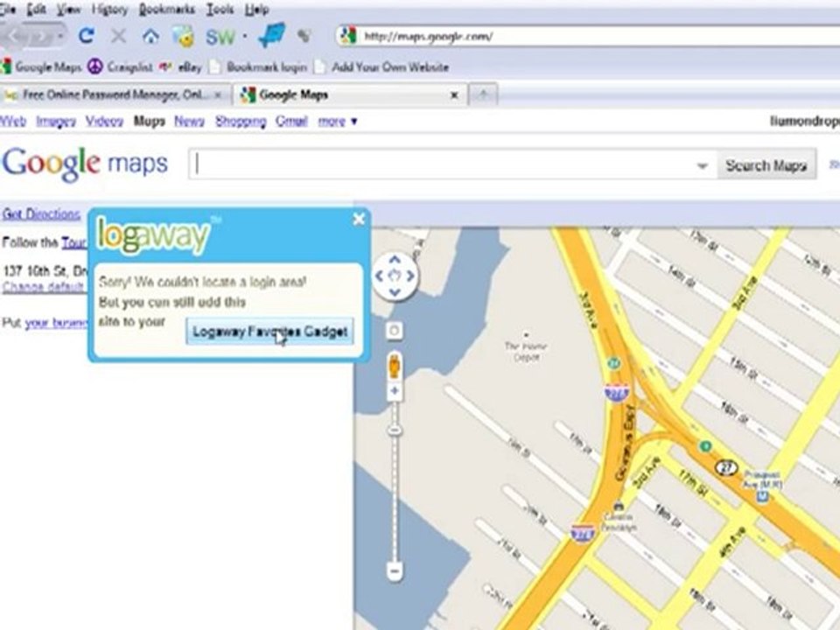Open the Help menu

256,9
